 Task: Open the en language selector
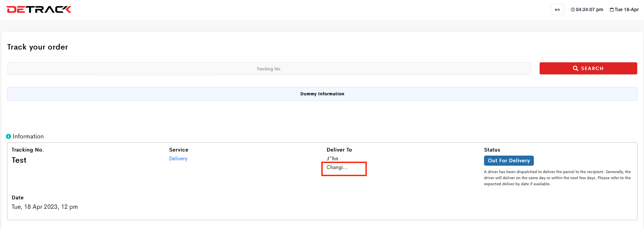[557, 9]
